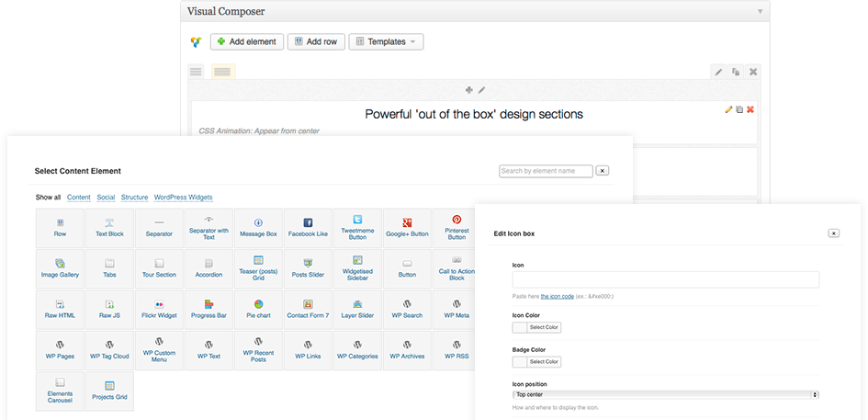The height and width of the screenshot is (420, 868).
Task: Insert a Text Block element
Action: click(109, 228)
